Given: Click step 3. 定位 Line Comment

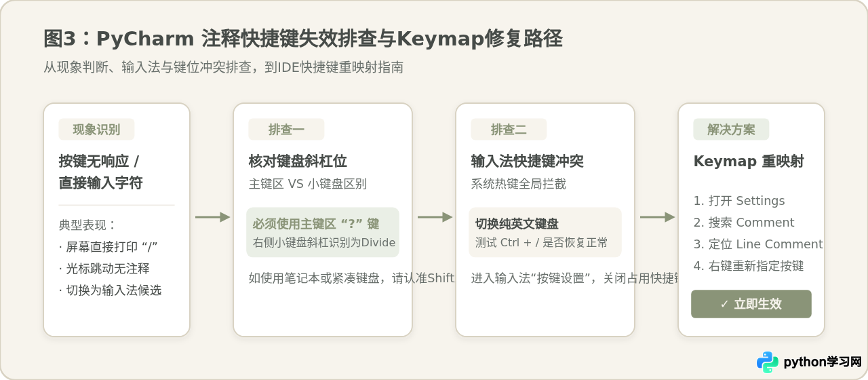Looking at the screenshot, I should click(x=758, y=244).
